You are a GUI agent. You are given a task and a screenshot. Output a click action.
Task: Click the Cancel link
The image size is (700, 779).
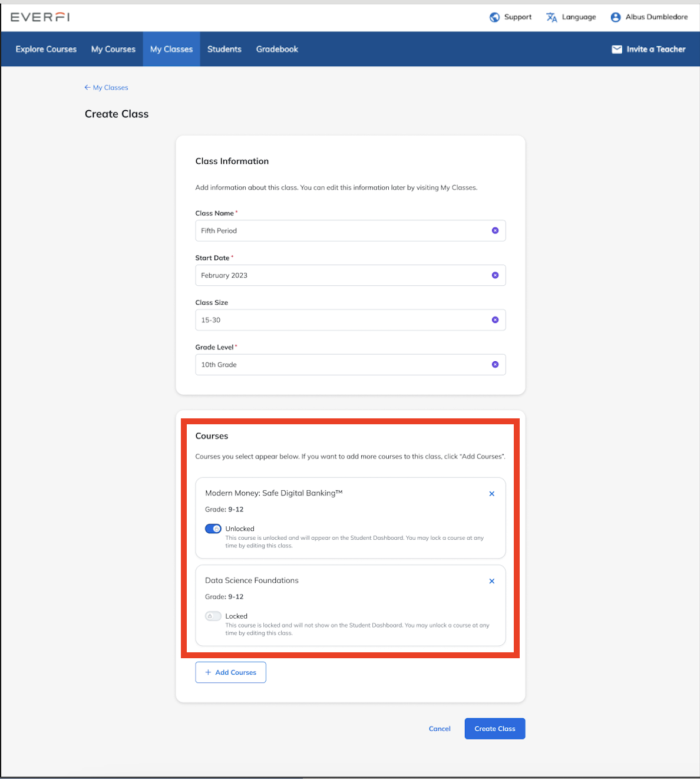click(x=440, y=729)
